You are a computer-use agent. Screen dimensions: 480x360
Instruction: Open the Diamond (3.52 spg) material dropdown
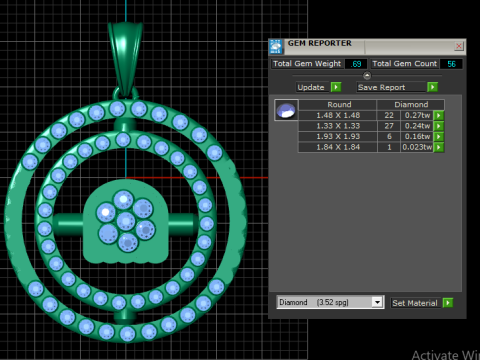point(330,302)
